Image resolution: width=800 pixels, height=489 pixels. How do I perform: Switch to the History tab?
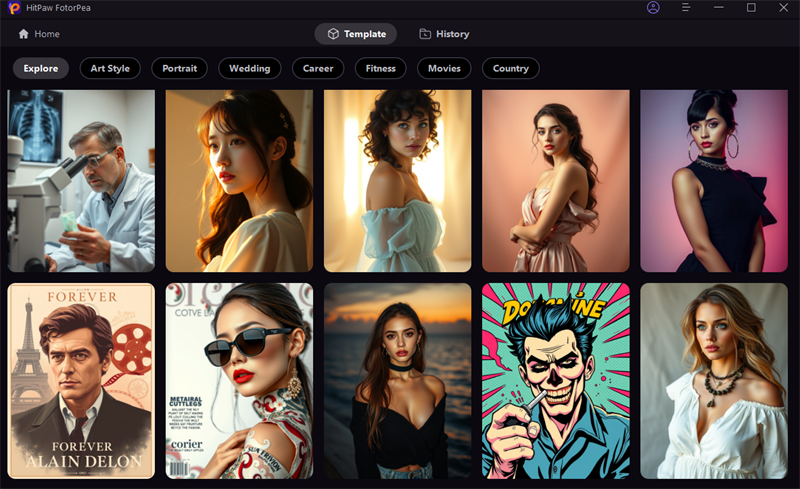(444, 34)
